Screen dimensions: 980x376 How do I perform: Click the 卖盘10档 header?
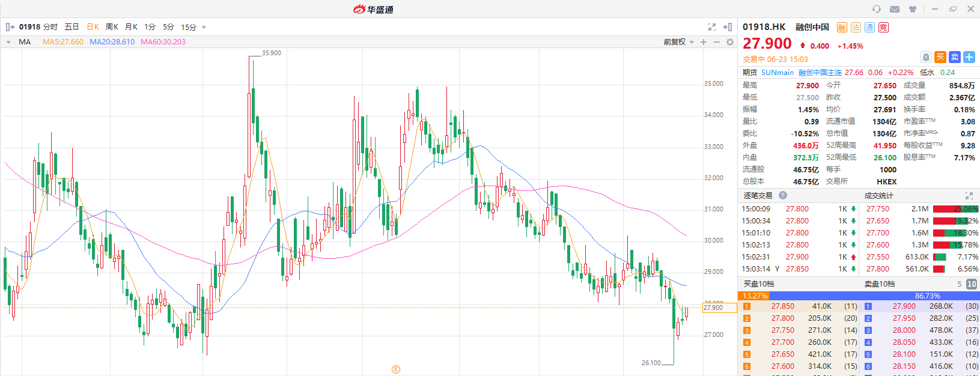point(880,284)
